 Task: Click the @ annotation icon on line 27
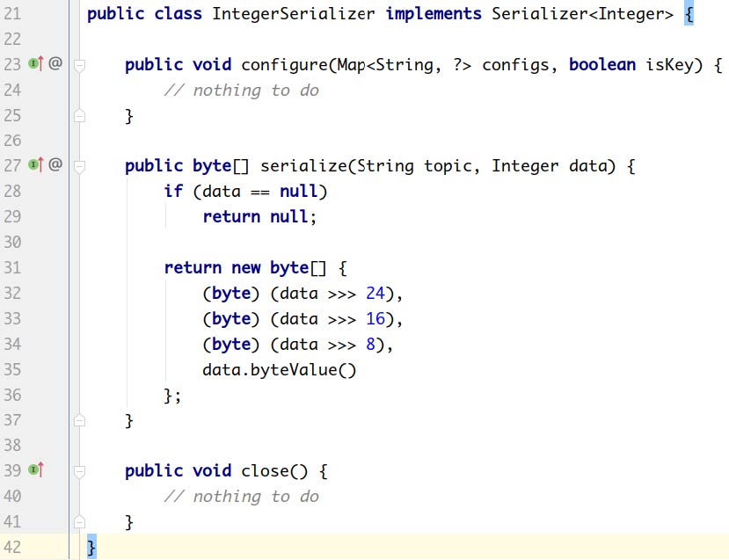pyautogui.click(x=55, y=165)
